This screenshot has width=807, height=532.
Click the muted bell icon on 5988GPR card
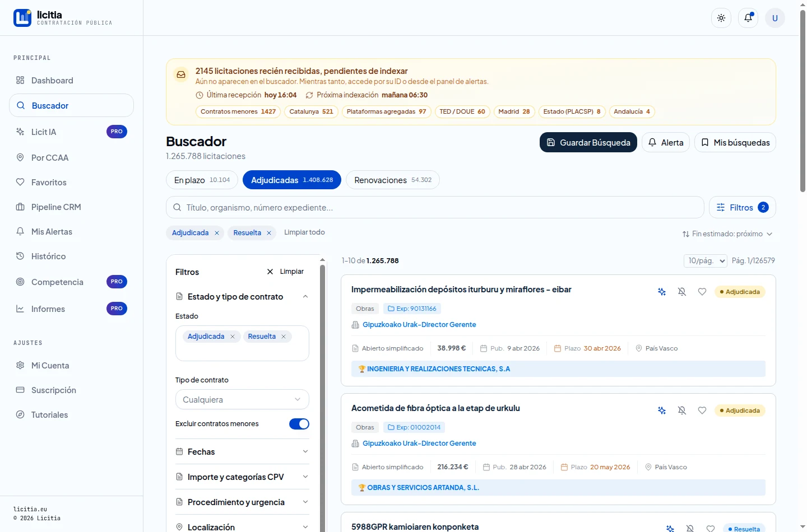coord(690,529)
